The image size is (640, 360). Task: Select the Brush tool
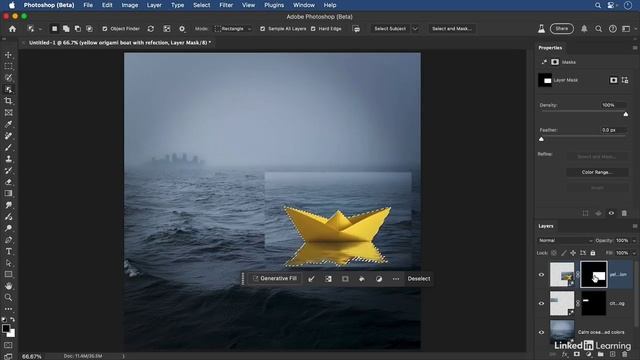[x=8, y=147]
